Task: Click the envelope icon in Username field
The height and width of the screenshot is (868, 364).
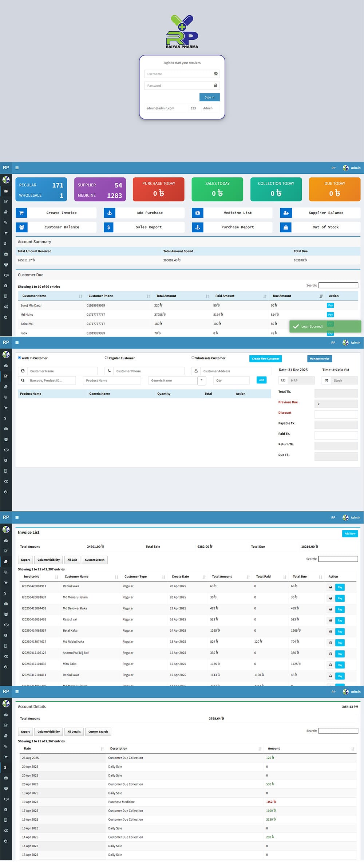Action: pos(215,74)
